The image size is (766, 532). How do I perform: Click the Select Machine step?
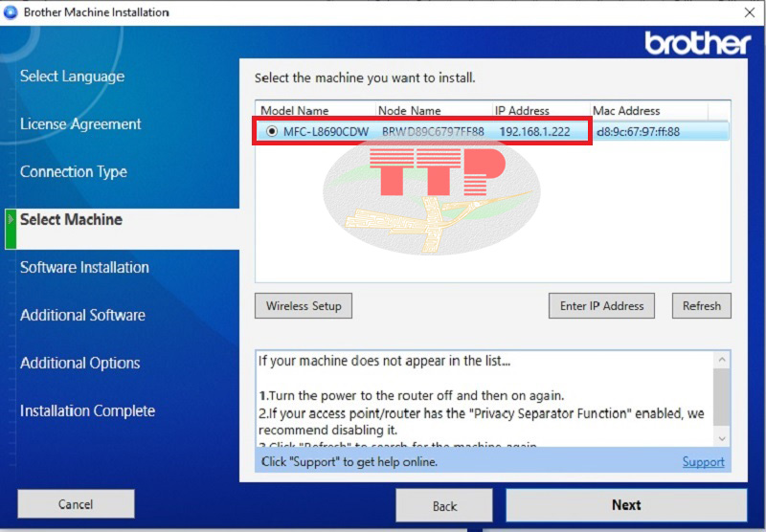(71, 220)
